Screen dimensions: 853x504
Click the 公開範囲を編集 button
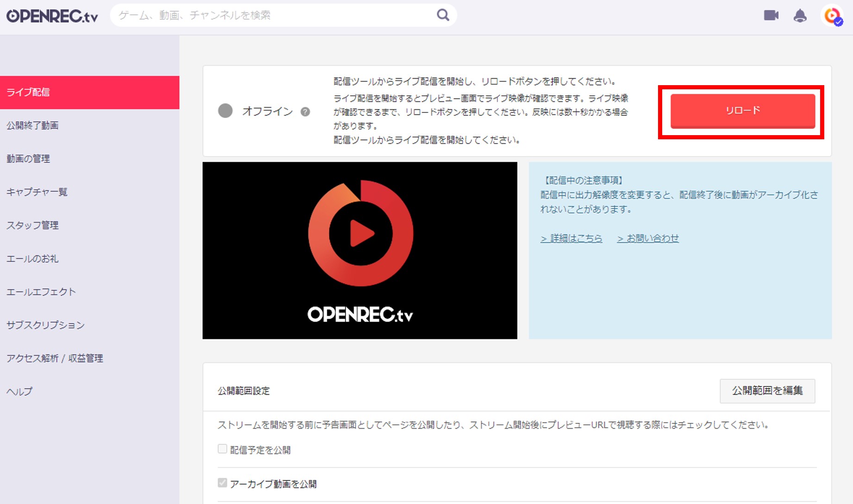click(767, 391)
